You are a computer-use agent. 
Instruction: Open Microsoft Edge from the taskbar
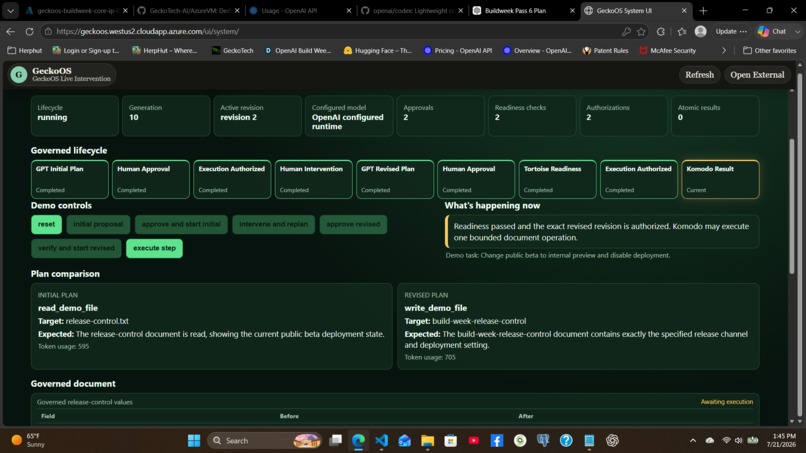point(358,441)
